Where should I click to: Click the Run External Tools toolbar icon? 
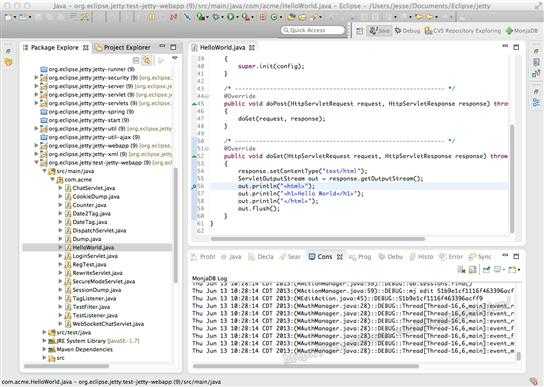[x=245, y=17]
